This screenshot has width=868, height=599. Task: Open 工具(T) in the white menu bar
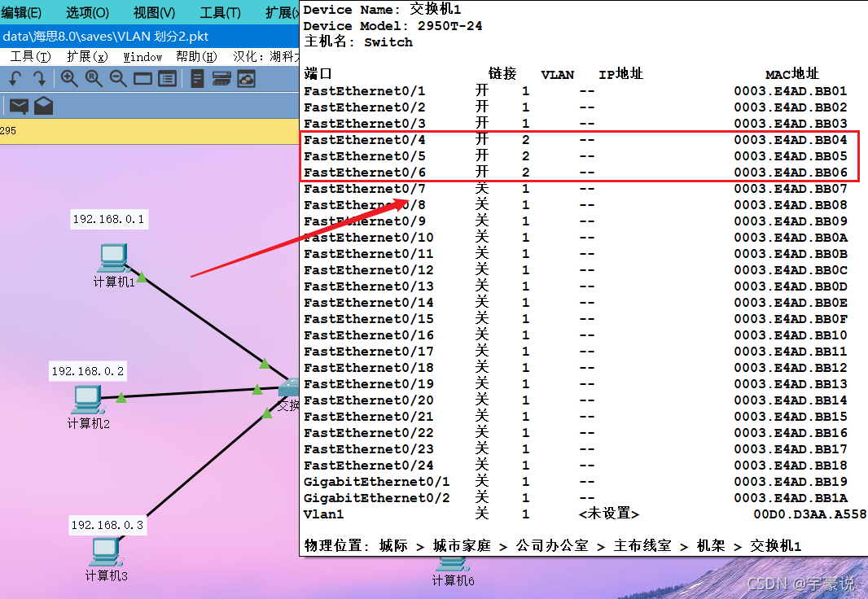tap(30, 56)
